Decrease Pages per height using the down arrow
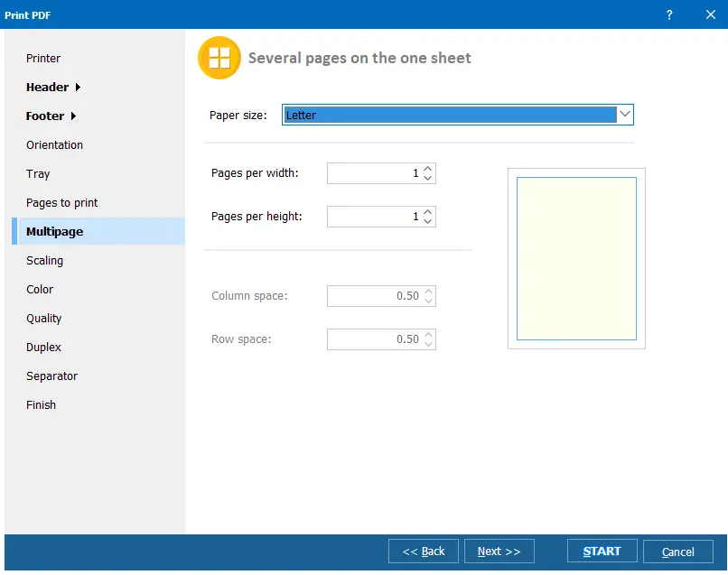Image resolution: width=728 pixels, height=575 pixels. (429, 221)
